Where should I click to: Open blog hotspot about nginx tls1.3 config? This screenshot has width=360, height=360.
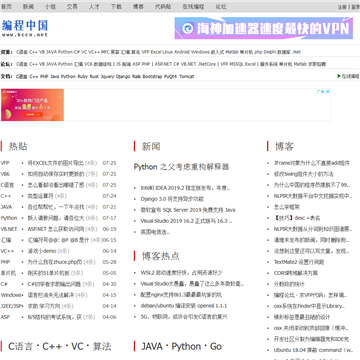click(x=181, y=295)
